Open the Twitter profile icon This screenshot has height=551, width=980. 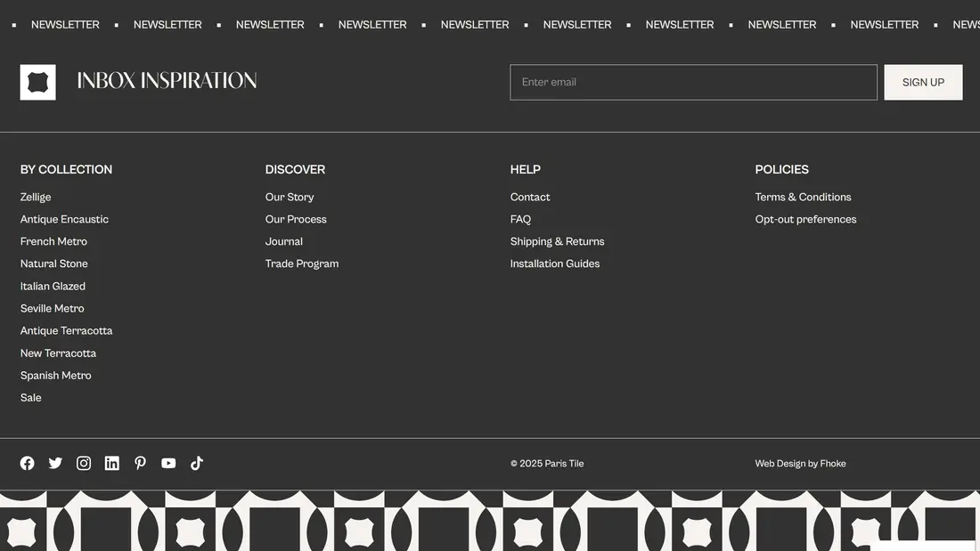pyautogui.click(x=55, y=463)
